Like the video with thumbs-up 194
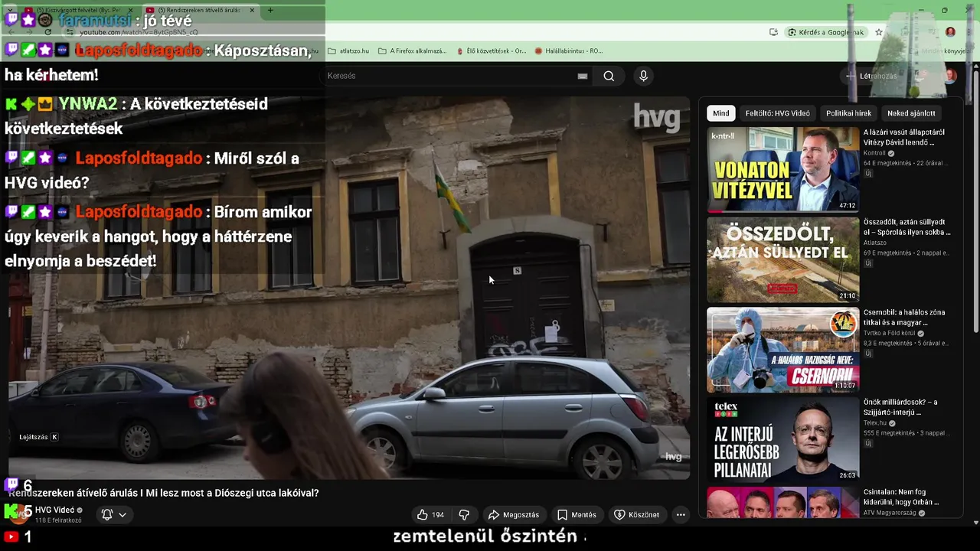This screenshot has width=980, height=551. (x=430, y=515)
